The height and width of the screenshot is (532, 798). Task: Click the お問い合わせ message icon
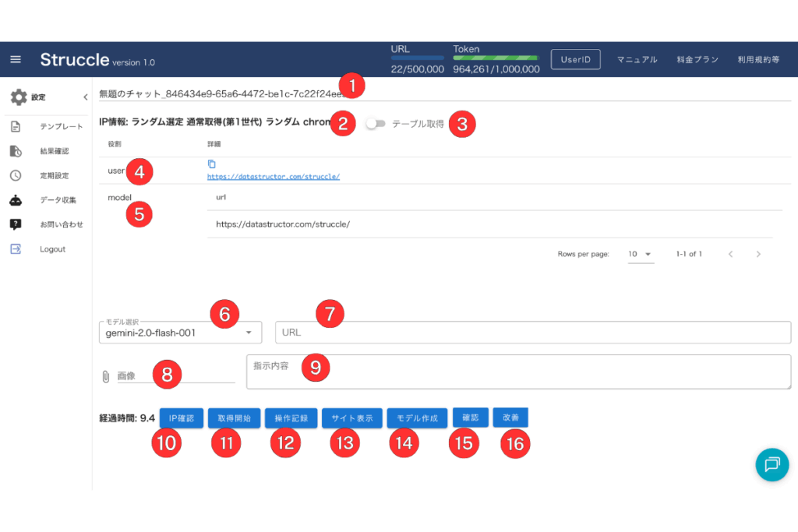click(16, 224)
